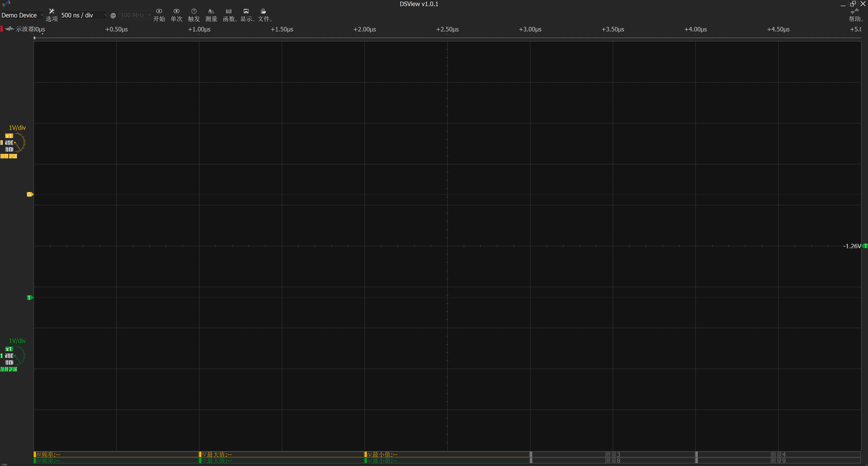The image size is (868, 466).
Task: Open the 100 MHz sample rate dropdown
Action: (135, 15)
